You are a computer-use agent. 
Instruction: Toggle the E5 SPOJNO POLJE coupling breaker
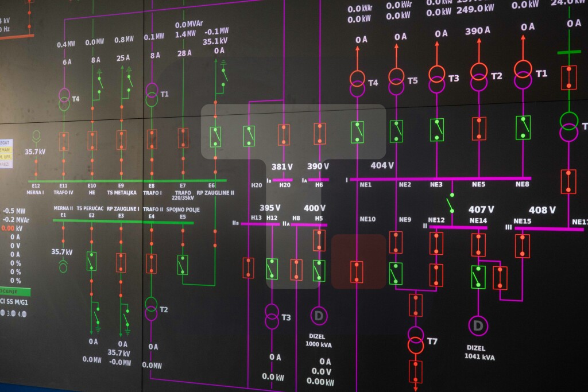pos(183,264)
